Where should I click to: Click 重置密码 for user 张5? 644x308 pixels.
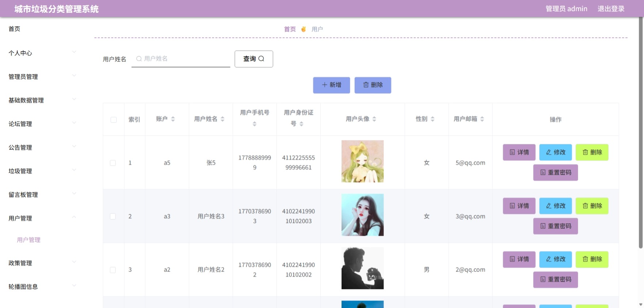tap(556, 172)
